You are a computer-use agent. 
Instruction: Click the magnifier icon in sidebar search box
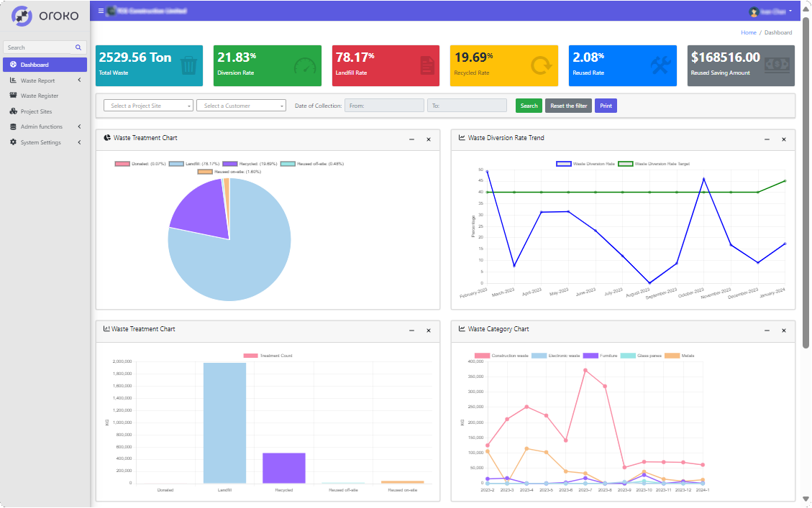pyautogui.click(x=78, y=46)
